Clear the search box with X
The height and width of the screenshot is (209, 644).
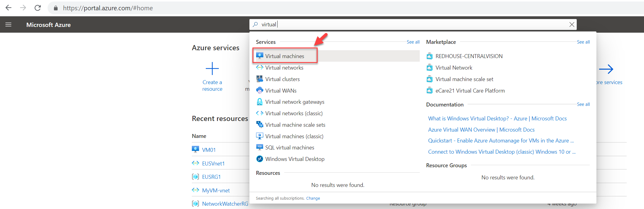point(572,24)
